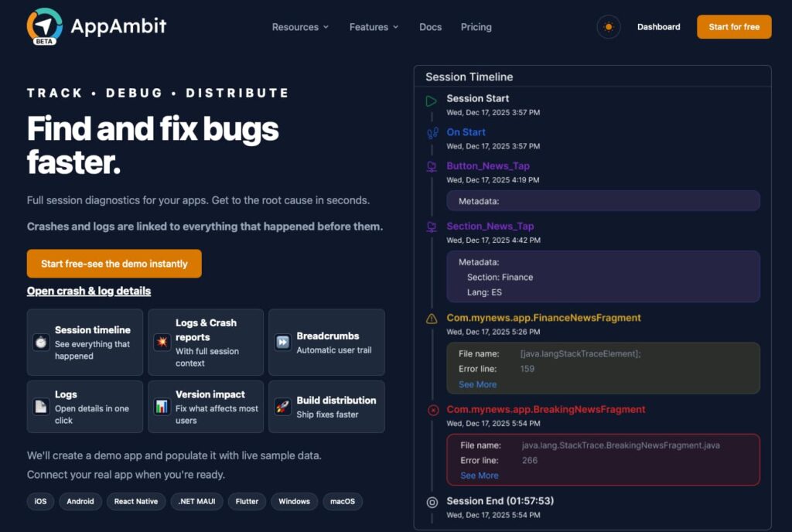
Task: Click the tap gesture icon beside Button_News_Tap
Action: coord(432,166)
